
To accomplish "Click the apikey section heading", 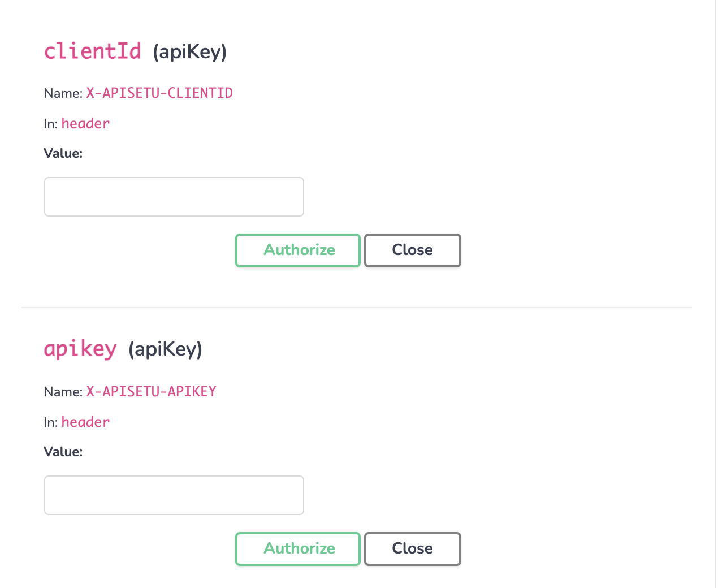I will click(80, 349).
